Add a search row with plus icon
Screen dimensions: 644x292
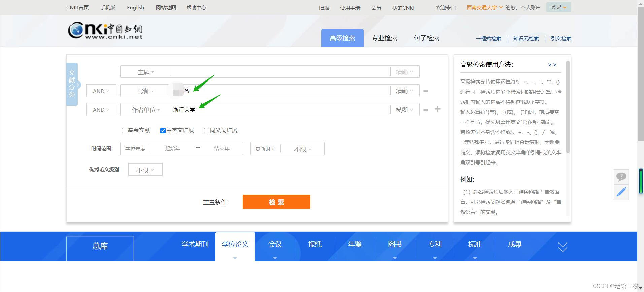point(437,109)
